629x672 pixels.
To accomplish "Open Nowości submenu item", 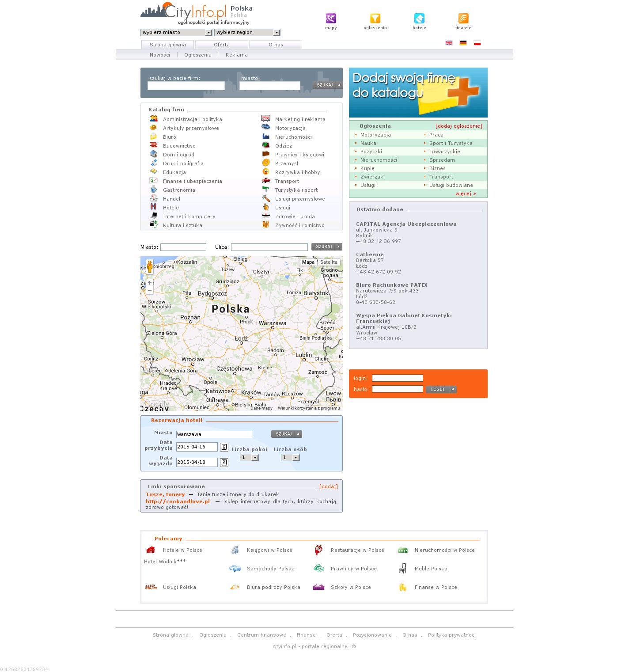I will pyautogui.click(x=160, y=55).
